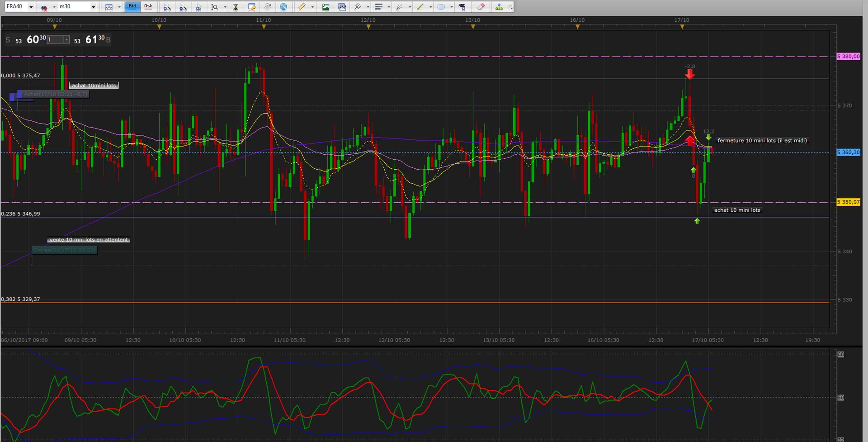
Task: Expand the lot size quantity dropdown
Action: click(66, 40)
